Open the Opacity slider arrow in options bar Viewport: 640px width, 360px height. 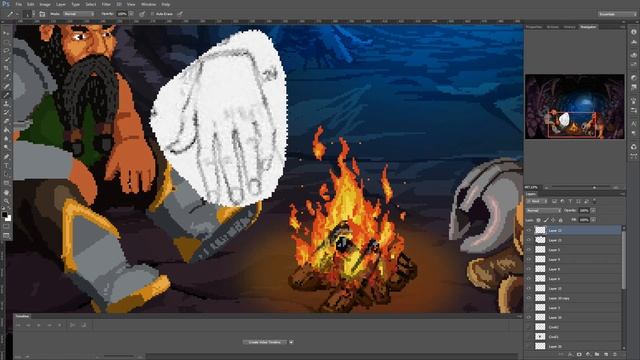point(131,14)
